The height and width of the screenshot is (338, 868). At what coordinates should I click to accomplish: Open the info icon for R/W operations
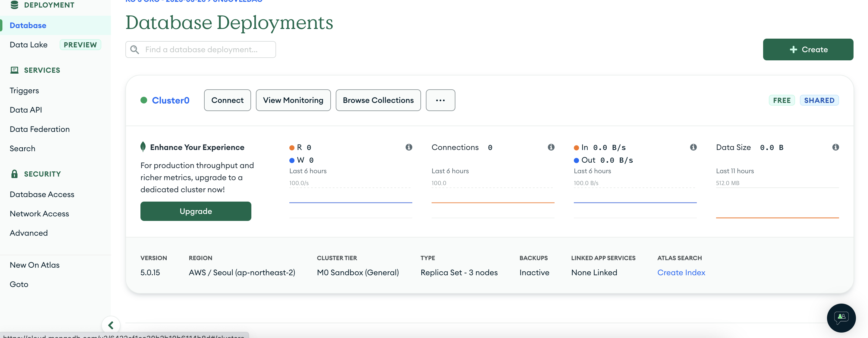pos(409,147)
